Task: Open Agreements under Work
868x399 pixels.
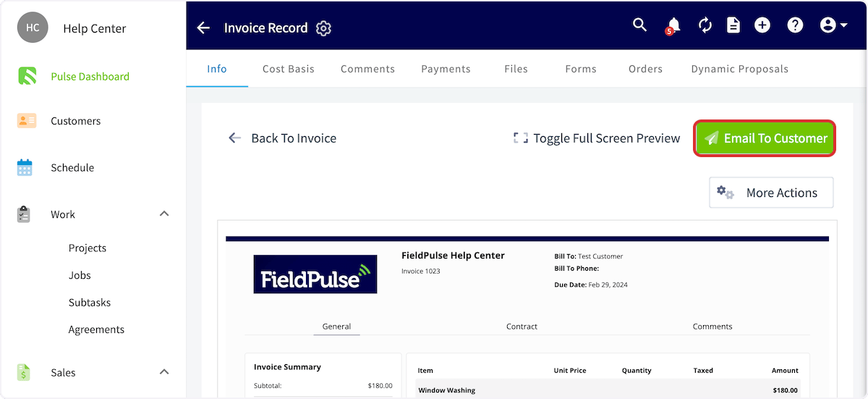Action: [x=96, y=329]
